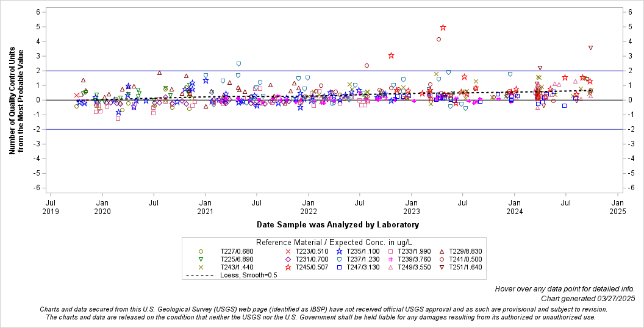Click the T227/0.680 circle legend marker
The height and width of the screenshot is (328, 644).
click(x=201, y=251)
